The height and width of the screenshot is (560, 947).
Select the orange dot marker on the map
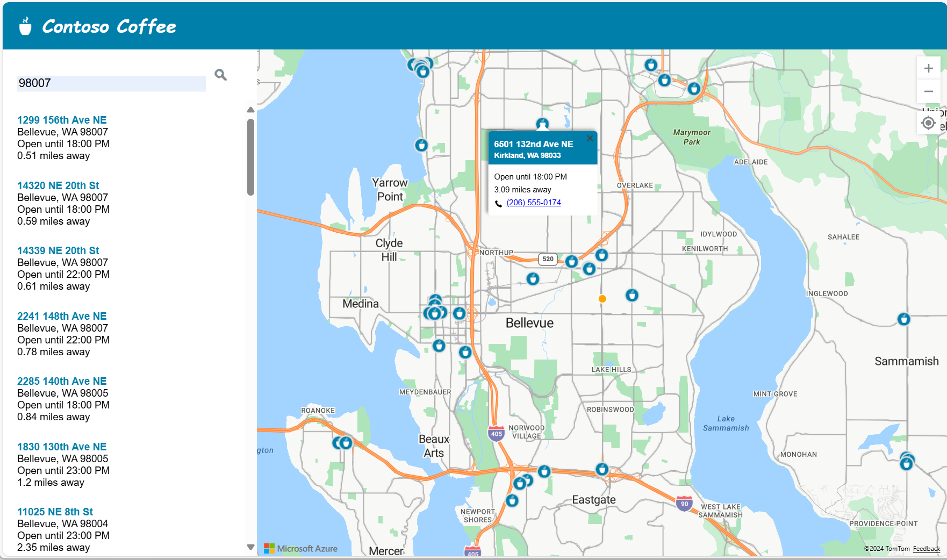(602, 299)
